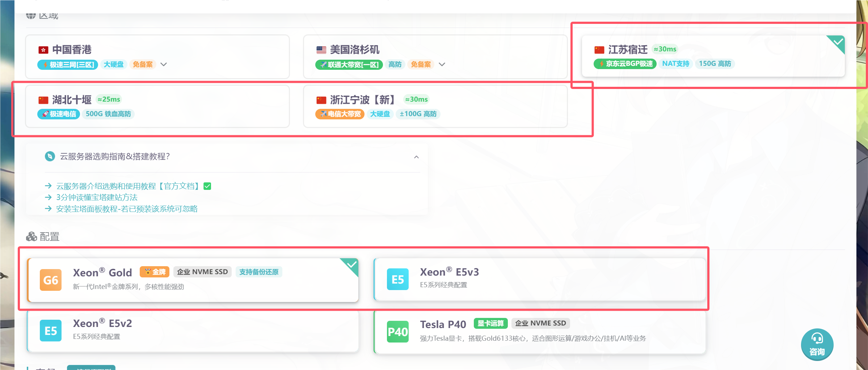Click the arrow icon before 3分钟读懂宝塔建站方法
Viewport: 868px width, 370px height.
48,197
